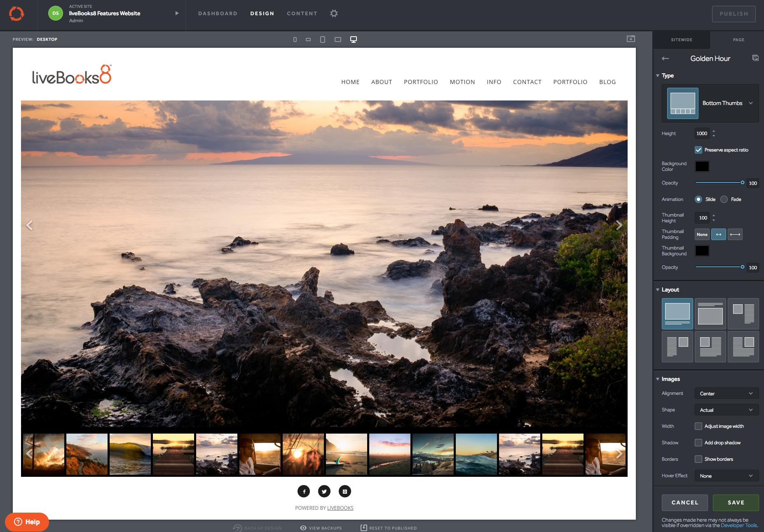Click the Facebook social icon
The width and height of the screenshot is (764, 532).
tap(304, 491)
